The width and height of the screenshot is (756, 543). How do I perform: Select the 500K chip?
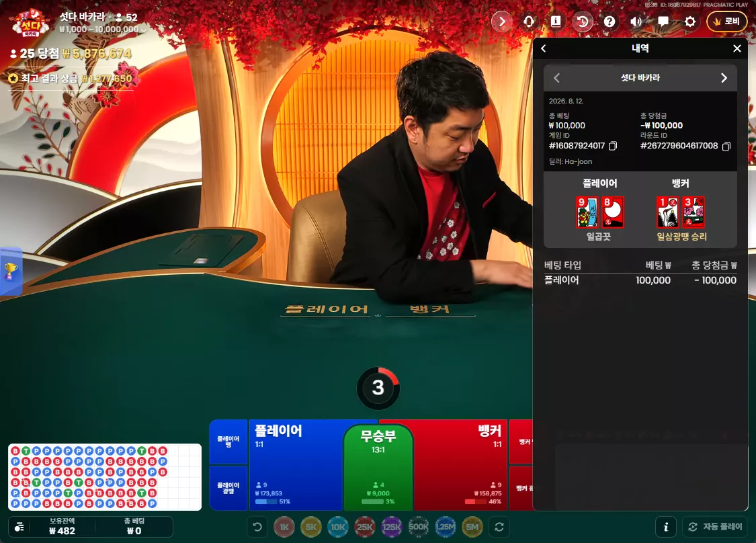point(419,527)
